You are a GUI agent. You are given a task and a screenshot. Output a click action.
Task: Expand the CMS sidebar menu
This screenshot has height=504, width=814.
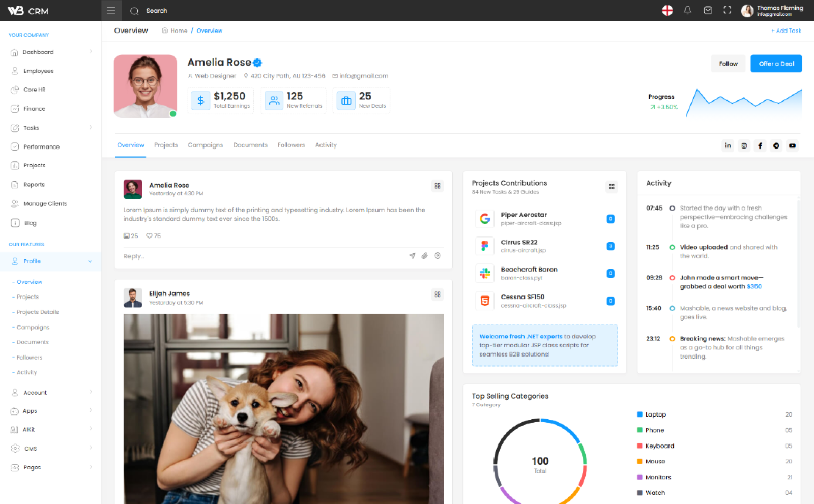50,449
